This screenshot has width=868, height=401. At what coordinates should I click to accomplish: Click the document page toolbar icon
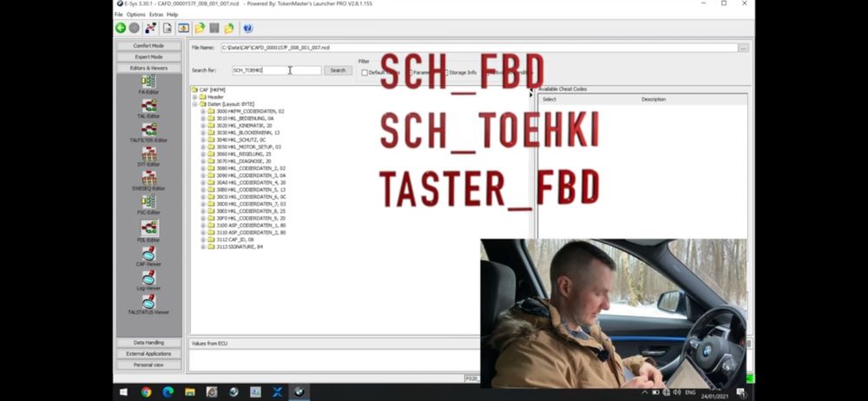168,28
